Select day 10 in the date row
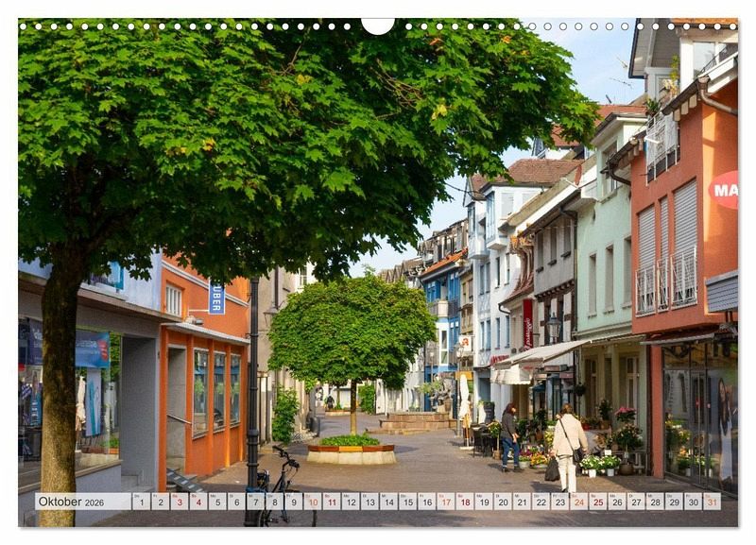Image resolution: width=756 pixels, height=545 pixels. click(312, 502)
